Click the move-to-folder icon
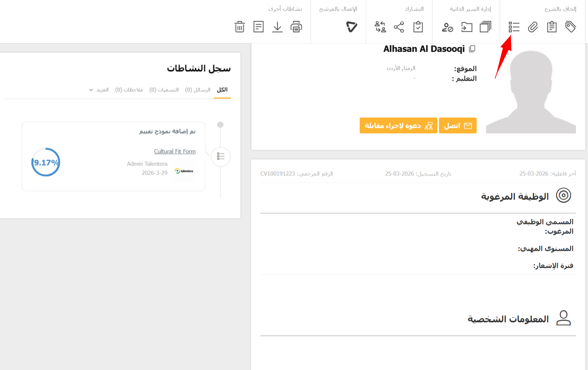Image resolution: width=588 pixels, height=370 pixels. tap(467, 27)
